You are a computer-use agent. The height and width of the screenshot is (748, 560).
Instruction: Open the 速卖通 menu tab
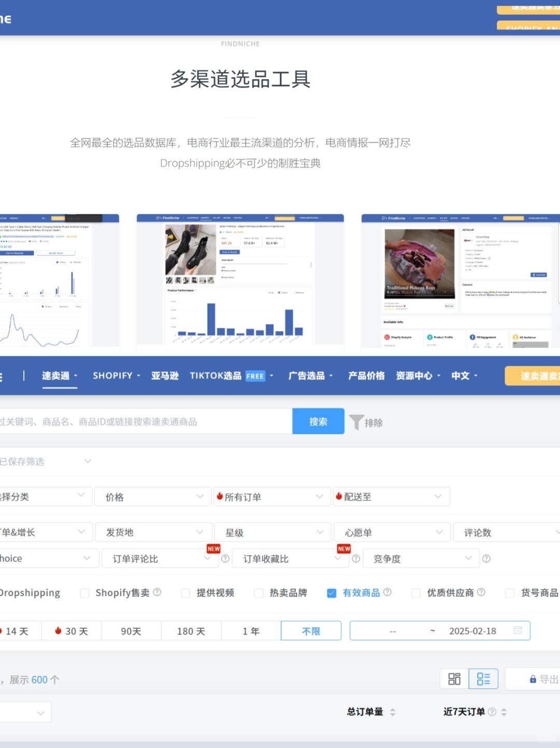coord(59,376)
